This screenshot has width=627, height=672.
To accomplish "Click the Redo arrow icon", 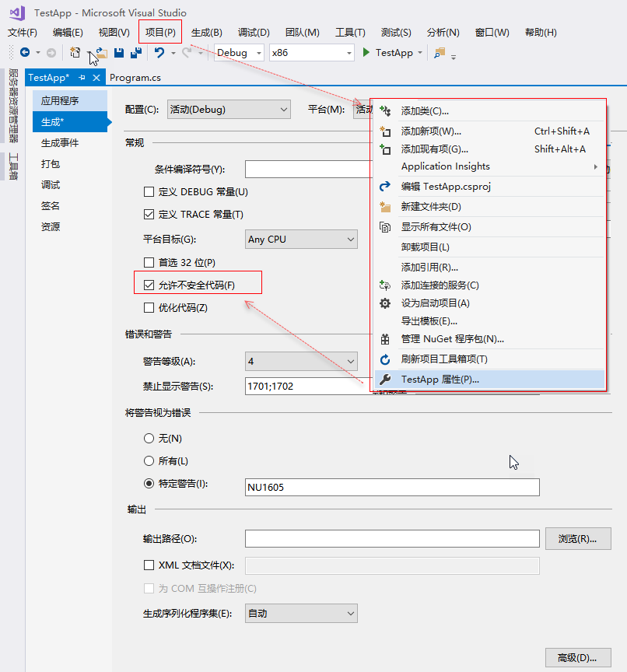I will pos(187,52).
